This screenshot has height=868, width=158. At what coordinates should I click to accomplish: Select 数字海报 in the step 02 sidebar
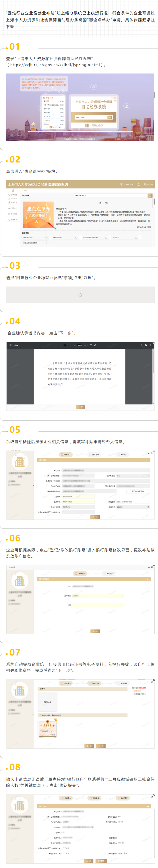point(13,214)
